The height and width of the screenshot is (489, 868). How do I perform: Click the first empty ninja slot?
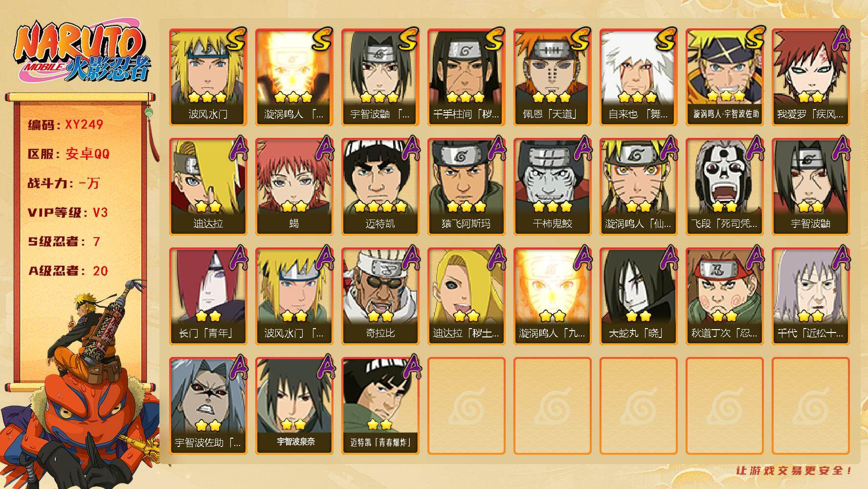tap(466, 406)
